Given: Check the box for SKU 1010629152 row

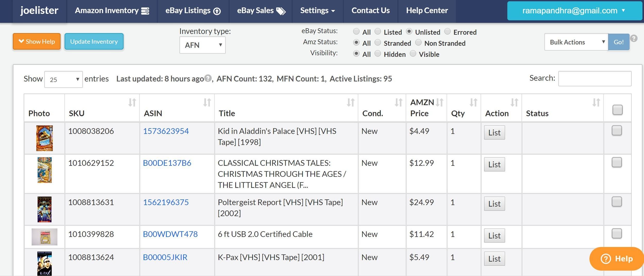Looking at the screenshot, I should (x=617, y=162).
